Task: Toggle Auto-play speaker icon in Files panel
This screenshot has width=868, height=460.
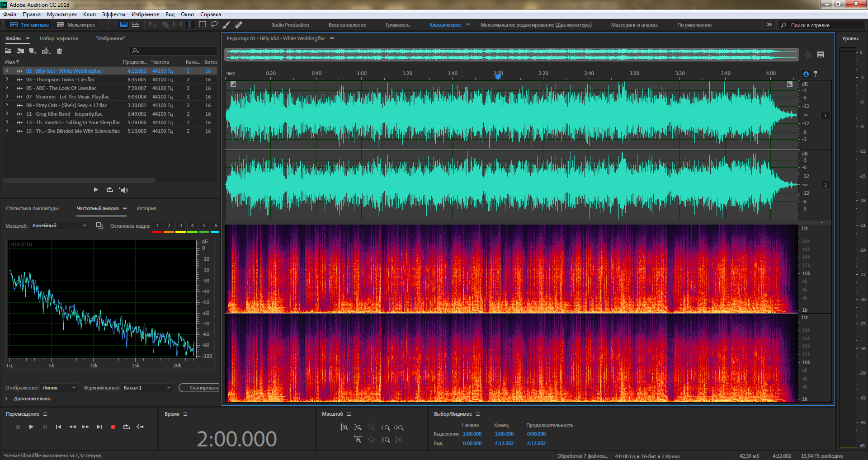Action: (x=123, y=190)
